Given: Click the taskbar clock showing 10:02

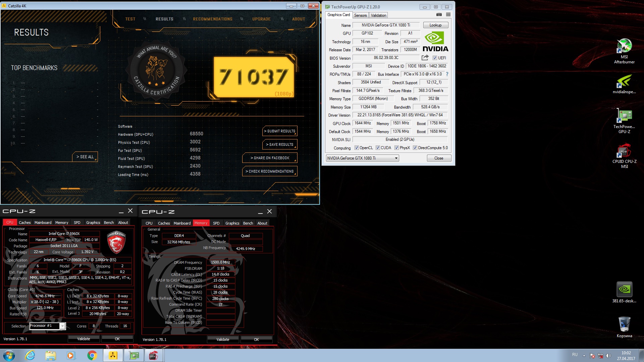Looking at the screenshot, I should tap(626, 356).
